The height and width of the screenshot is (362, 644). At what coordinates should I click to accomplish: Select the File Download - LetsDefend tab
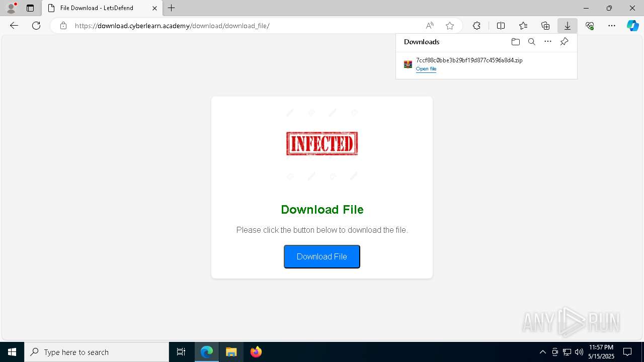[x=102, y=8]
